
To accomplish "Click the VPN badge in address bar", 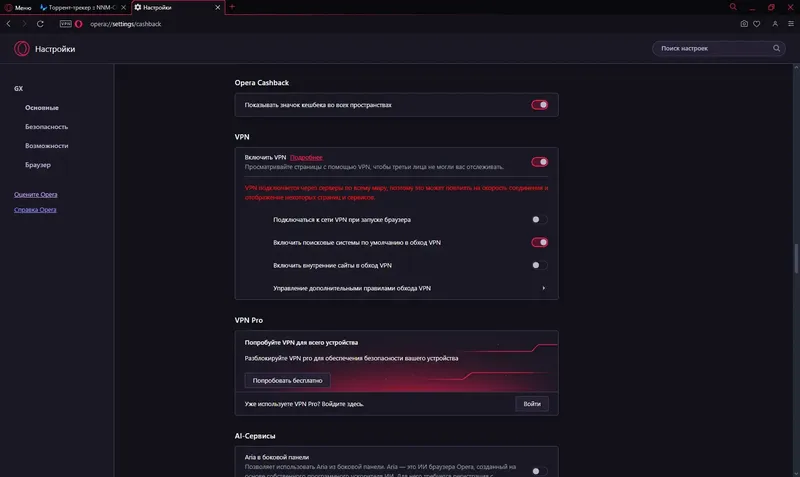I will (66, 23).
